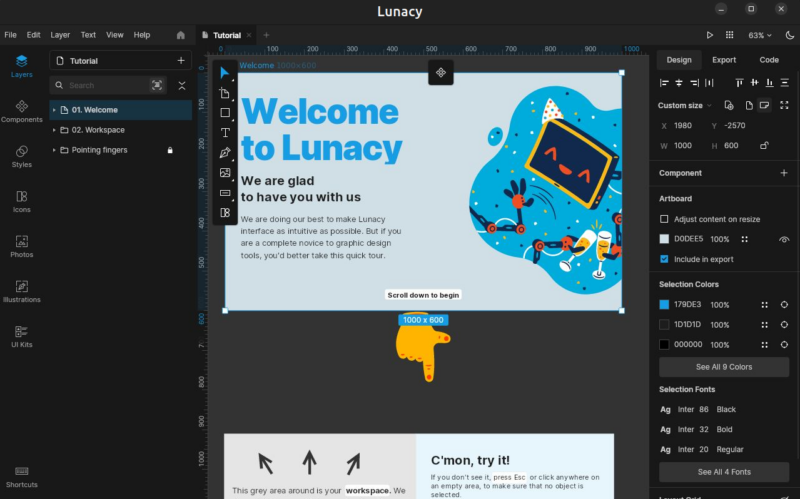The width and height of the screenshot is (800, 499).
Task: Distribute selection horizontally
Action: [709, 83]
